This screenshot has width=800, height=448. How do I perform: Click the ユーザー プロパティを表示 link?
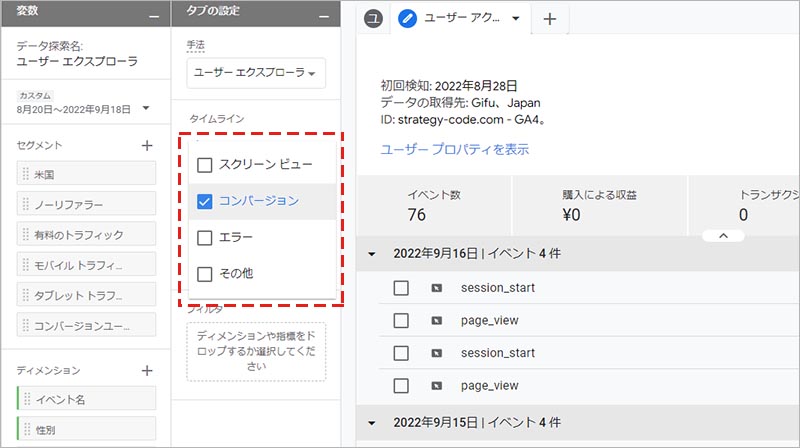coord(454,149)
